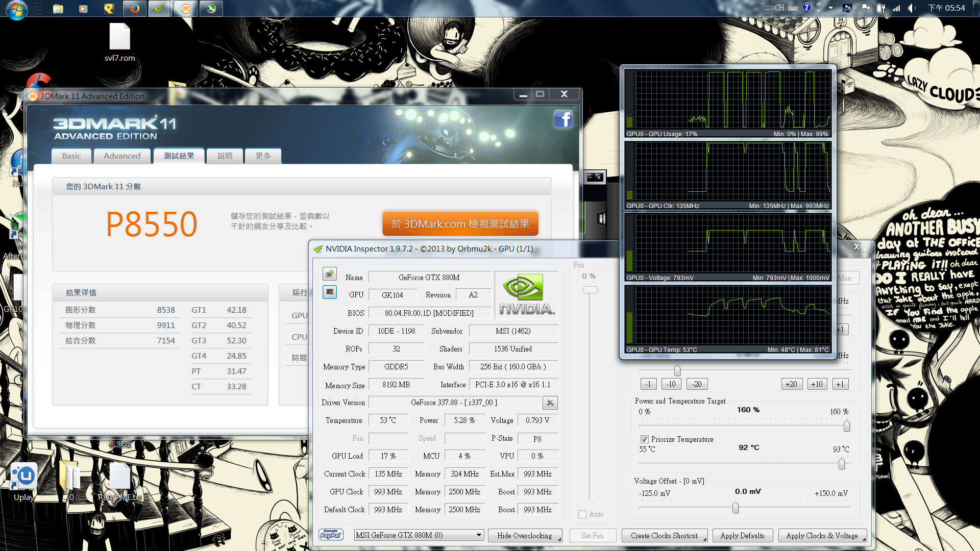Open Windows Media Player from the taskbar
The width and height of the screenshot is (980, 551).
point(83,9)
